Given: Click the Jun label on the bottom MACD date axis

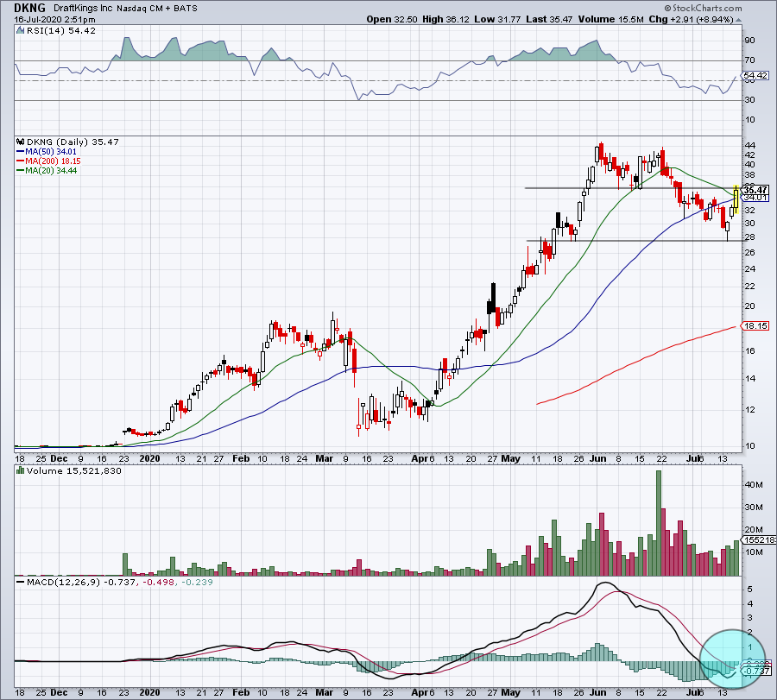Looking at the screenshot, I should point(598,692).
